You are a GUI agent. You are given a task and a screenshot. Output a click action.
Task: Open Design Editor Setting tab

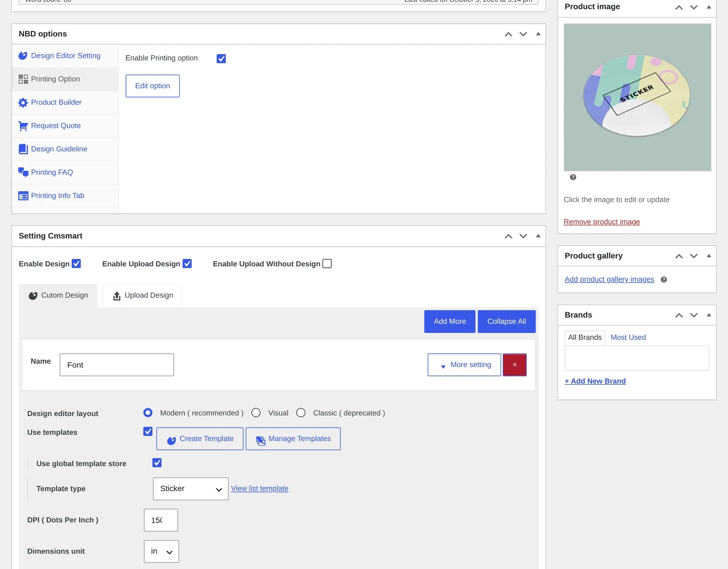coord(65,56)
